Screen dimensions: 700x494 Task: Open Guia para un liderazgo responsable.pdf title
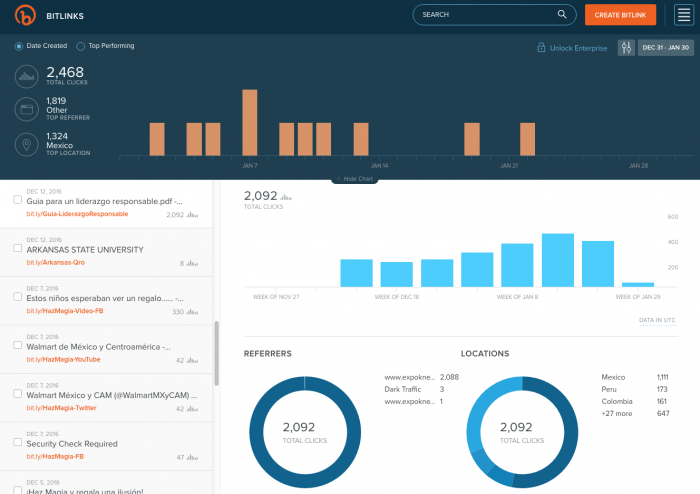104,201
